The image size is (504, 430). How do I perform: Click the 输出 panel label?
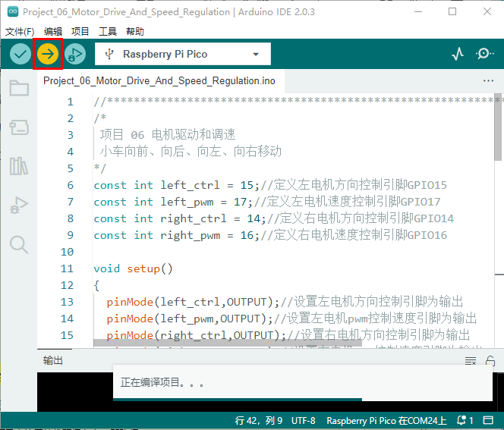[x=53, y=361]
